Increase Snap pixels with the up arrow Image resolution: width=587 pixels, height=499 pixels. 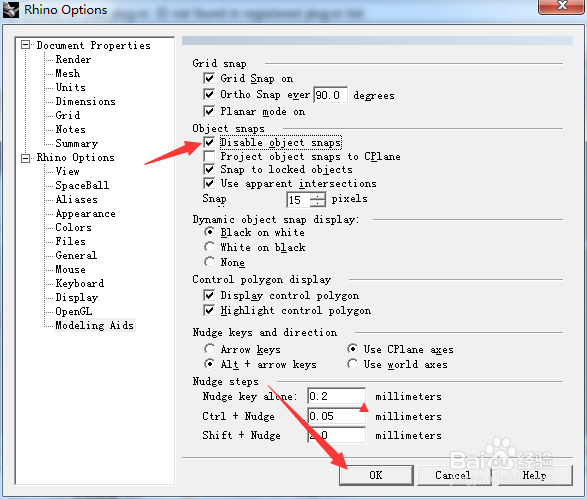click(x=318, y=196)
